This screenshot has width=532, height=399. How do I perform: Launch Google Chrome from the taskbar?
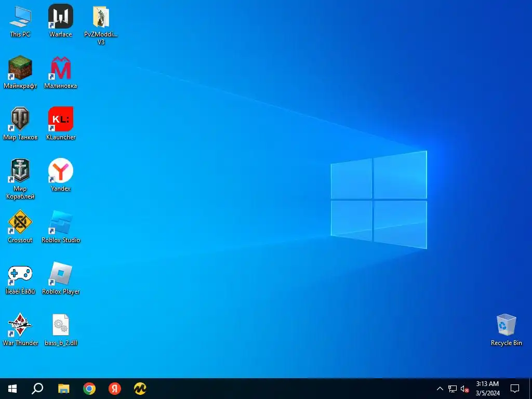point(89,389)
